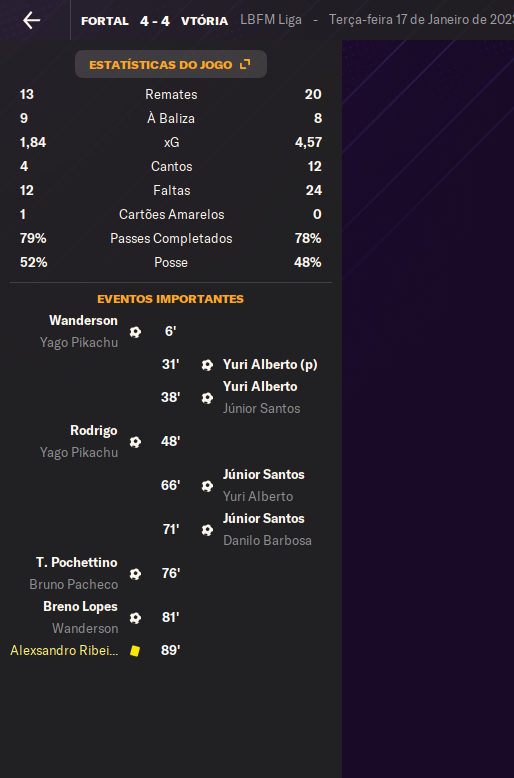
Task: Click goal ball icon at 76' Pochettino
Action: (x=135, y=574)
